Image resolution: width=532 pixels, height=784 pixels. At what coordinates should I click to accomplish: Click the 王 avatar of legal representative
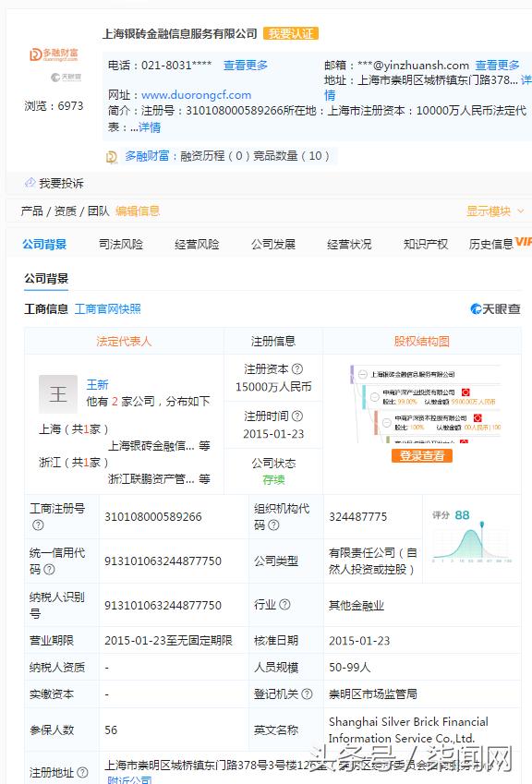[58, 394]
